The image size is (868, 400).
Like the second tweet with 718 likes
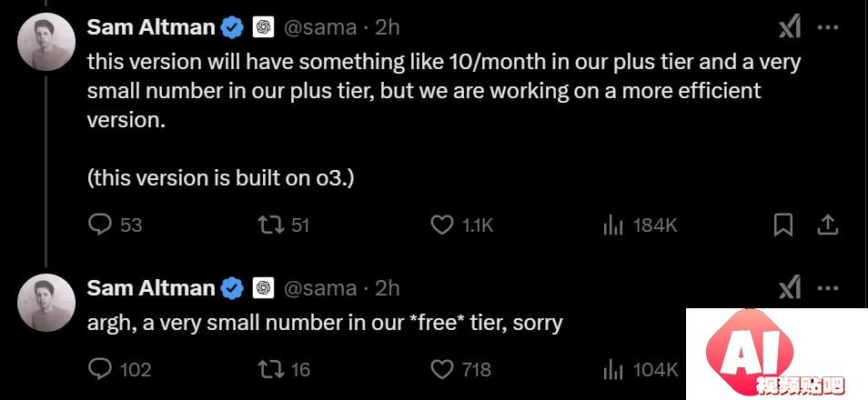point(442,369)
